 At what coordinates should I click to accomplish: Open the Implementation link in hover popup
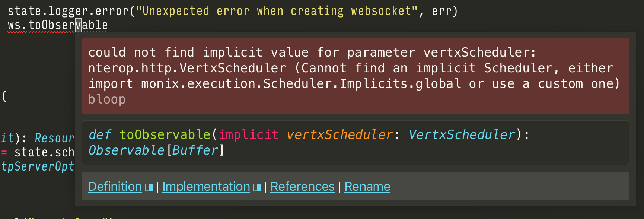[206, 187]
